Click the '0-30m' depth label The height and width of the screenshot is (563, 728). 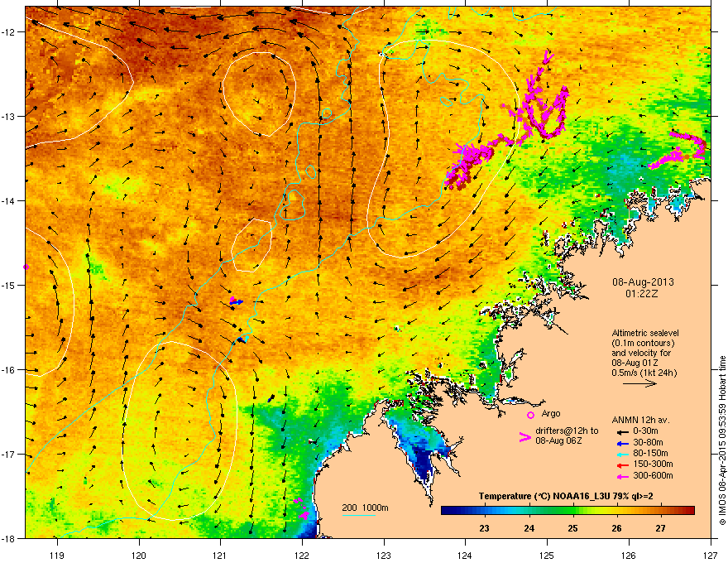click(645, 431)
